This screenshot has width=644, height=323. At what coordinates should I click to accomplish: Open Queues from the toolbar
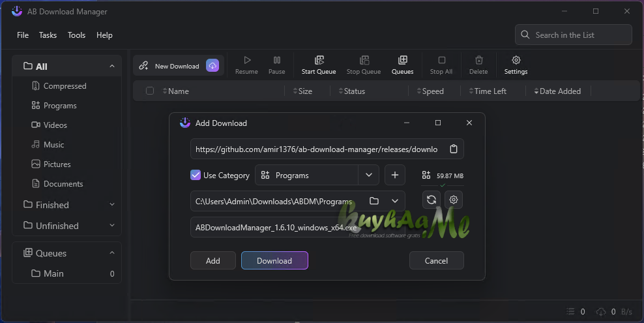403,65
